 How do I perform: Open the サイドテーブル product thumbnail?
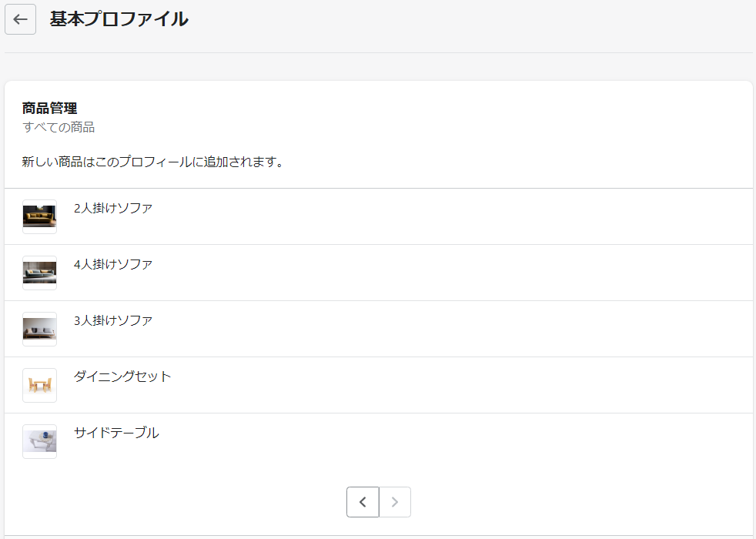click(39, 442)
